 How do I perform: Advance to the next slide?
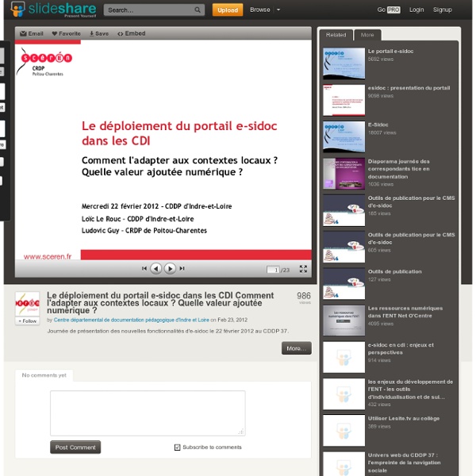(x=170, y=268)
